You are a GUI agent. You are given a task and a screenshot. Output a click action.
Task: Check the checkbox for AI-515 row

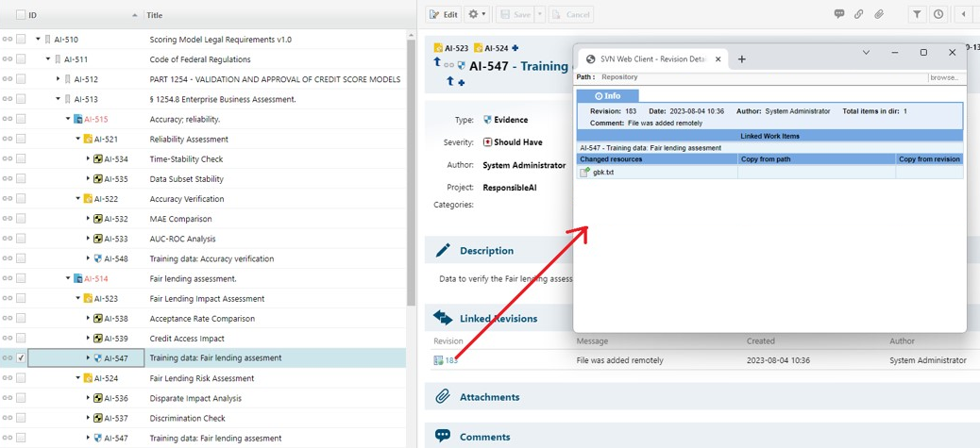point(21,120)
